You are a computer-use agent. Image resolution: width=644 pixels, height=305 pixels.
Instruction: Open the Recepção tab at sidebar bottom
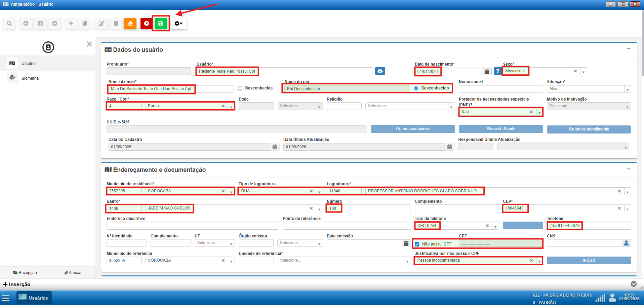click(x=25, y=273)
